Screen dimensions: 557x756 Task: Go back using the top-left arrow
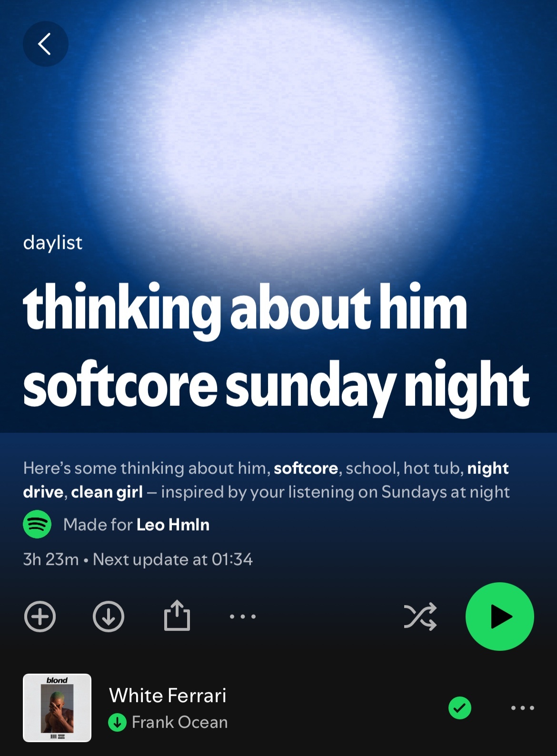point(45,44)
